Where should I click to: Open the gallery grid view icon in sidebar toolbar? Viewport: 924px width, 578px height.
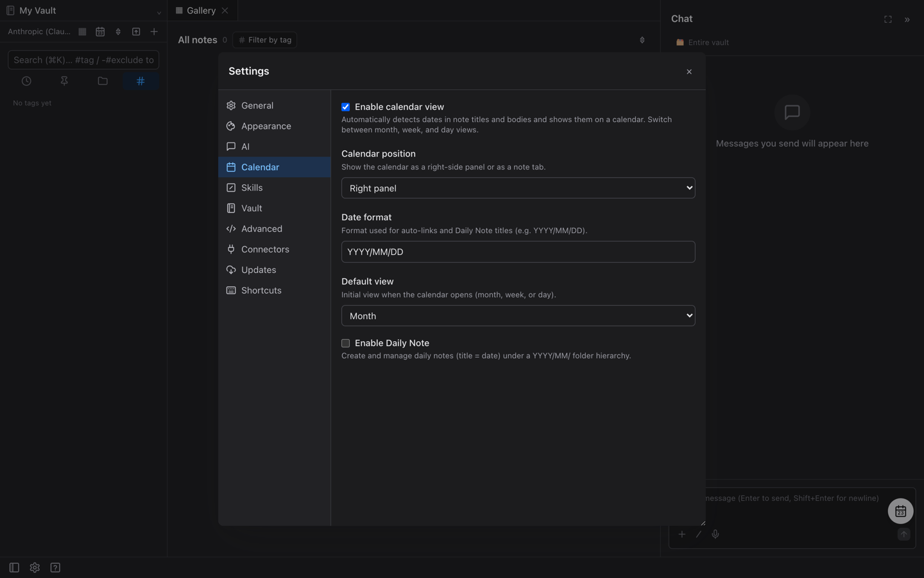tap(82, 31)
